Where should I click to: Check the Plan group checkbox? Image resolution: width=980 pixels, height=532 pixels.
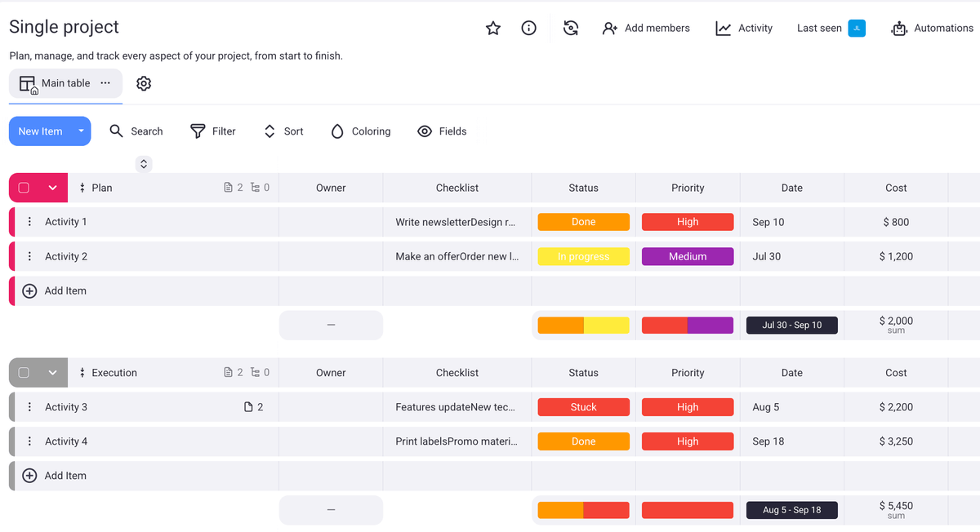point(24,188)
